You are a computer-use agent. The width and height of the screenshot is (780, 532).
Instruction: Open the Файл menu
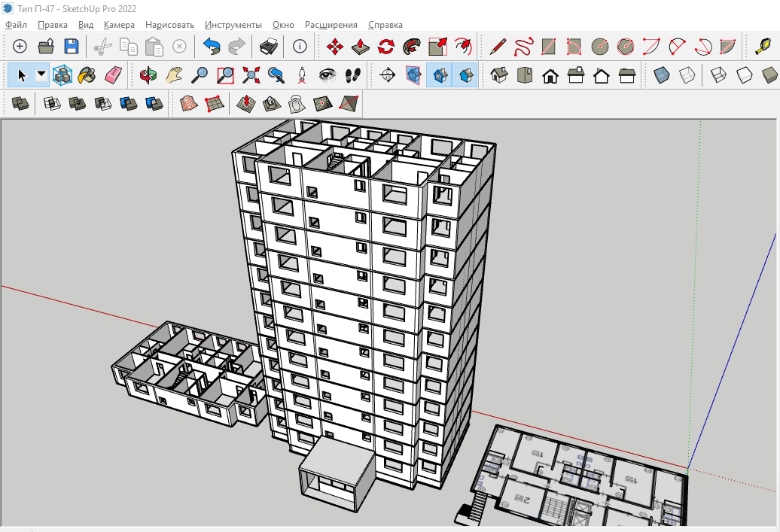point(17,25)
